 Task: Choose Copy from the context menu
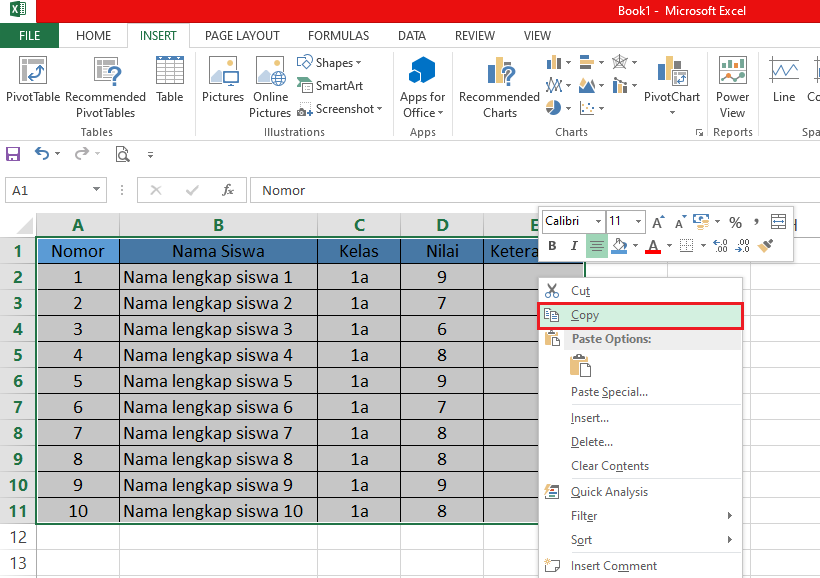tap(584, 314)
